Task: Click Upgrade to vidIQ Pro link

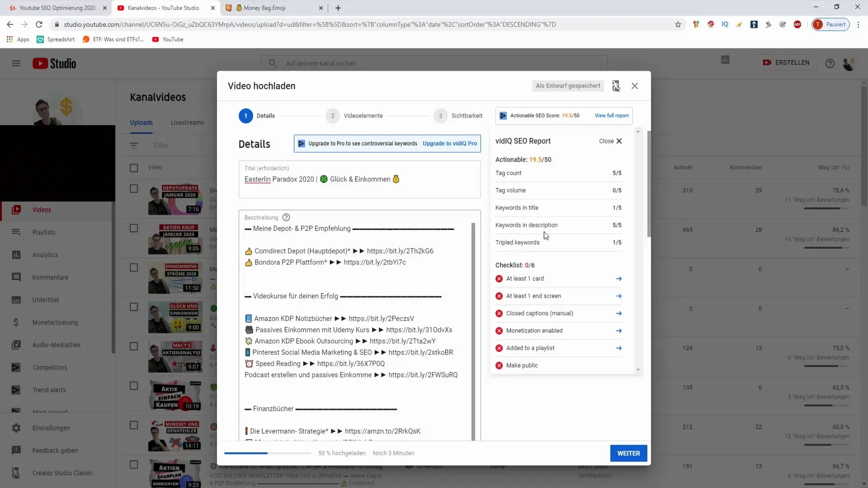Action: (450, 144)
